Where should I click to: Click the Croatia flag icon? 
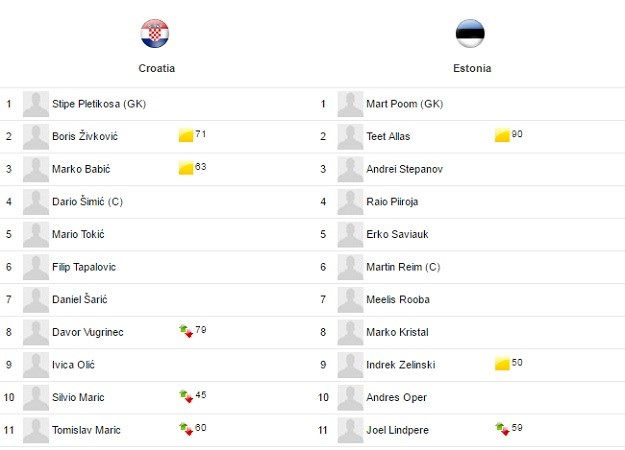tap(155, 33)
